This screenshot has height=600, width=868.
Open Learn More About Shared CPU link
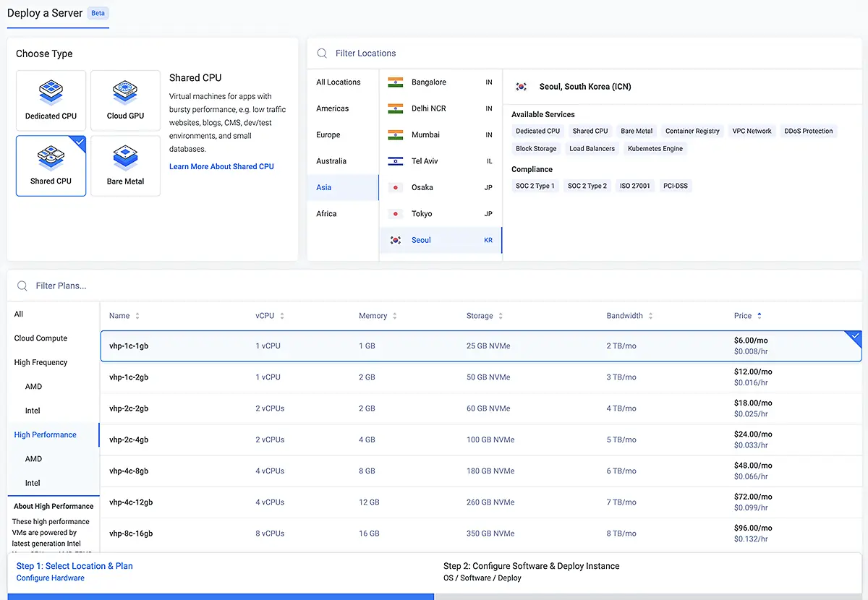(x=221, y=167)
